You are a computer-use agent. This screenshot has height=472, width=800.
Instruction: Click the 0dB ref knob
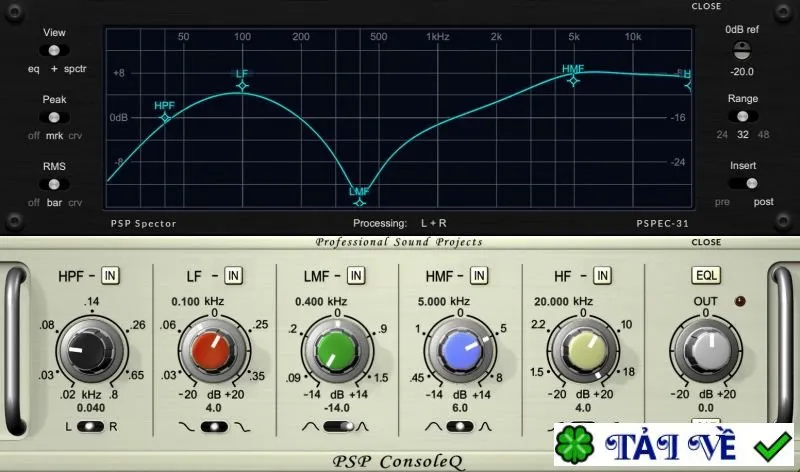742,50
